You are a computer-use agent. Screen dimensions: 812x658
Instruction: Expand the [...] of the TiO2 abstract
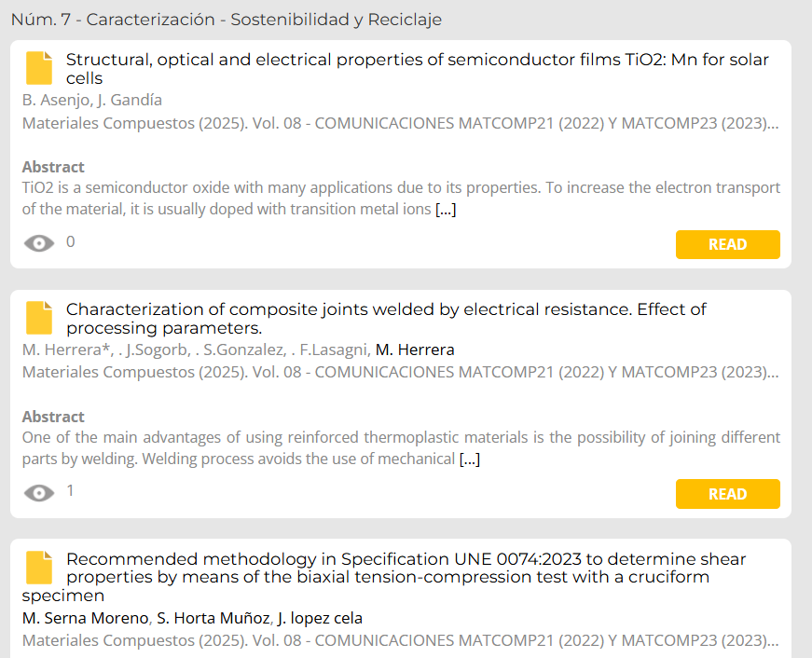(446, 209)
